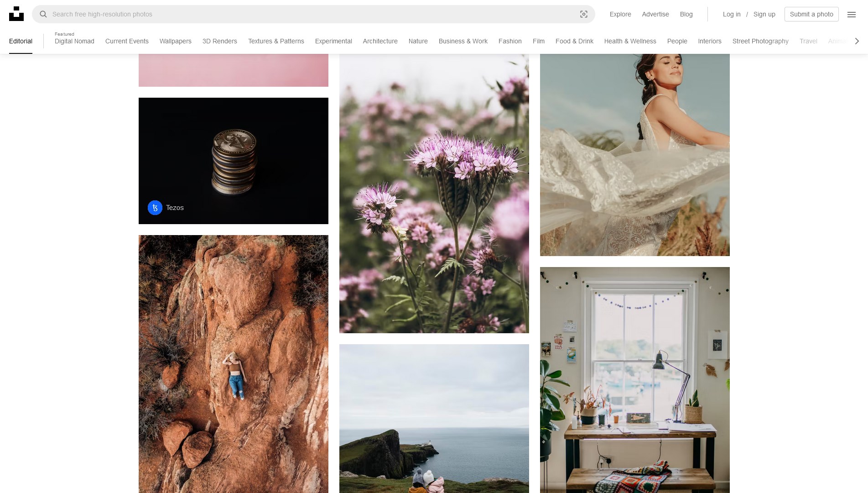Open Digital Nomad featured topic
Image resolution: width=868 pixels, height=493 pixels.
(x=74, y=41)
